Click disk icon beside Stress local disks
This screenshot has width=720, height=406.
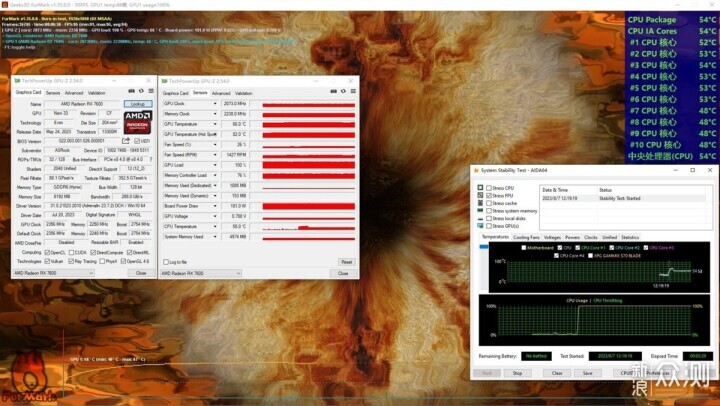click(x=480, y=219)
